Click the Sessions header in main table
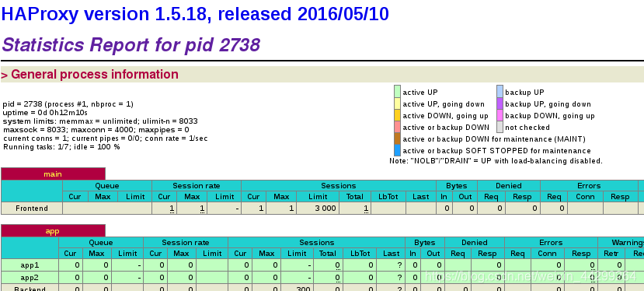Image resolution: width=644 pixels, height=291 pixels. click(x=339, y=186)
